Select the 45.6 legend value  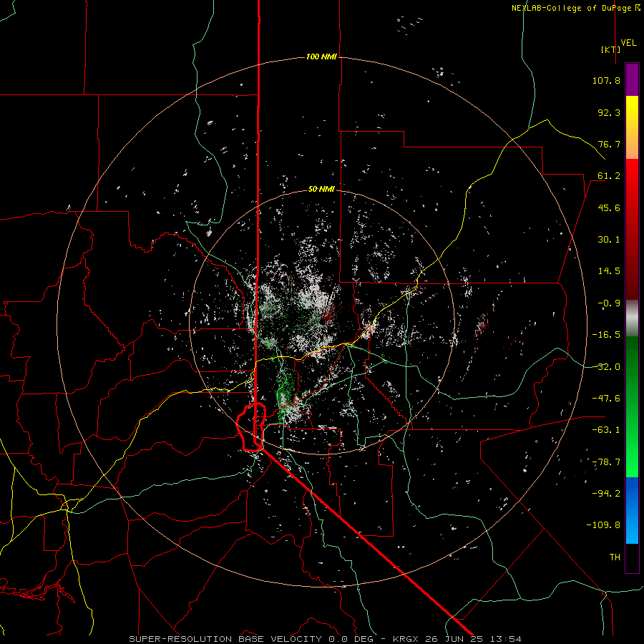[609, 208]
